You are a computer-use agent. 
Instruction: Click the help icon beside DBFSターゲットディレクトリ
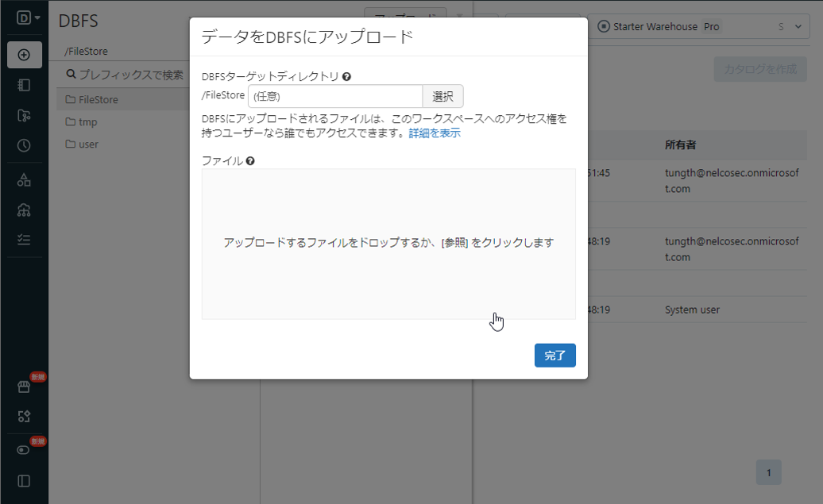[346, 77]
